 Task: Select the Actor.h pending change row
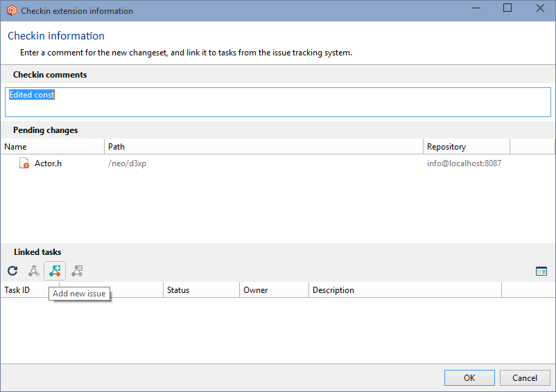[x=277, y=163]
